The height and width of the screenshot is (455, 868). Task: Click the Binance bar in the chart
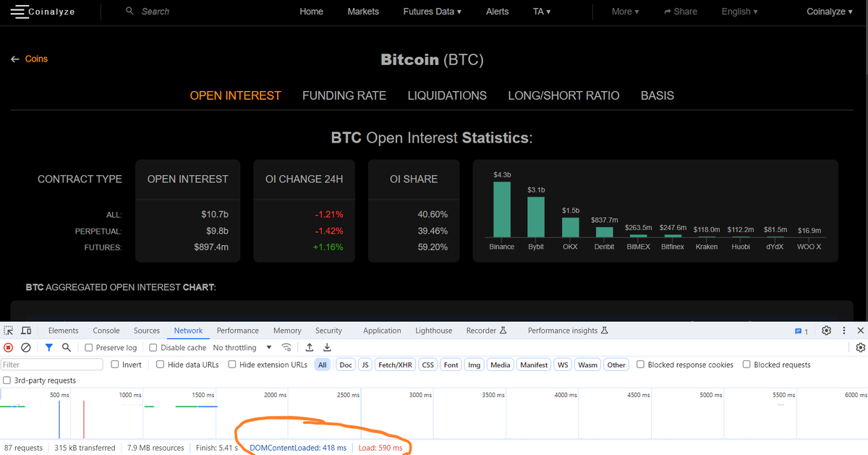tap(502, 209)
